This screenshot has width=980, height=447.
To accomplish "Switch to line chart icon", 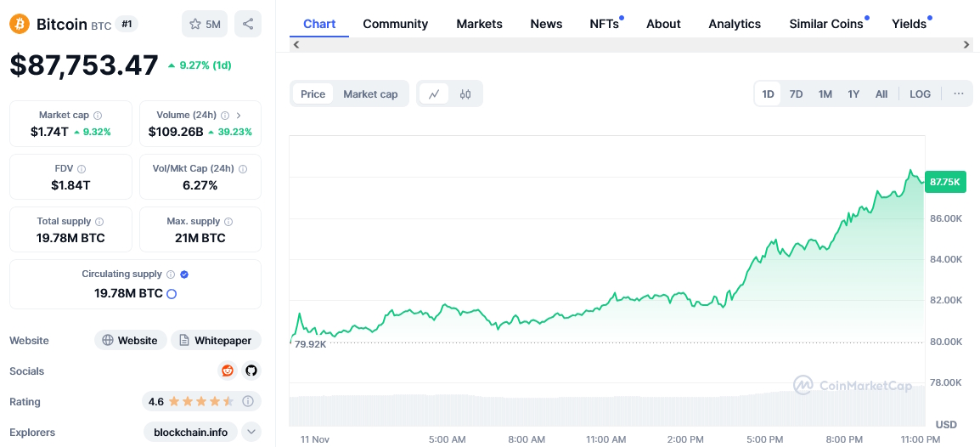I will click(x=434, y=94).
